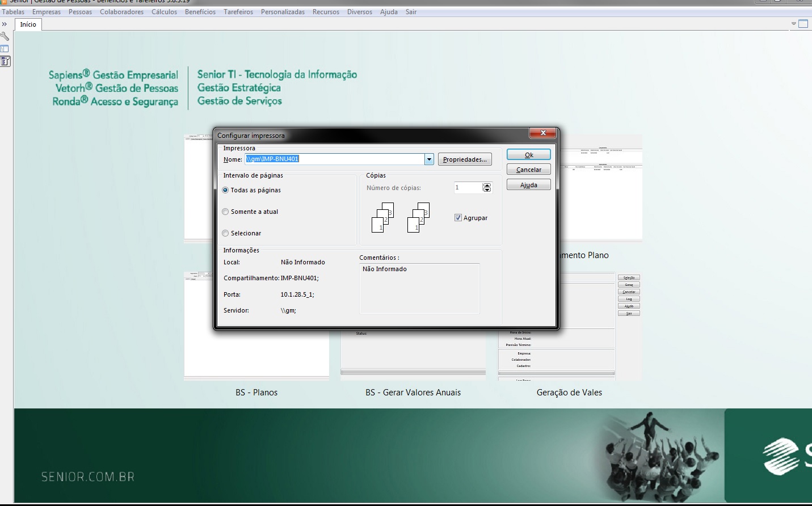Image resolution: width=812 pixels, height=506 pixels.
Task: Select the Todas as páginas radio option
Action: pos(226,190)
